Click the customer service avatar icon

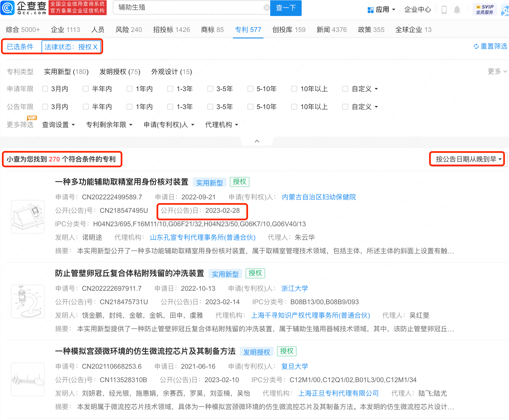505,10
